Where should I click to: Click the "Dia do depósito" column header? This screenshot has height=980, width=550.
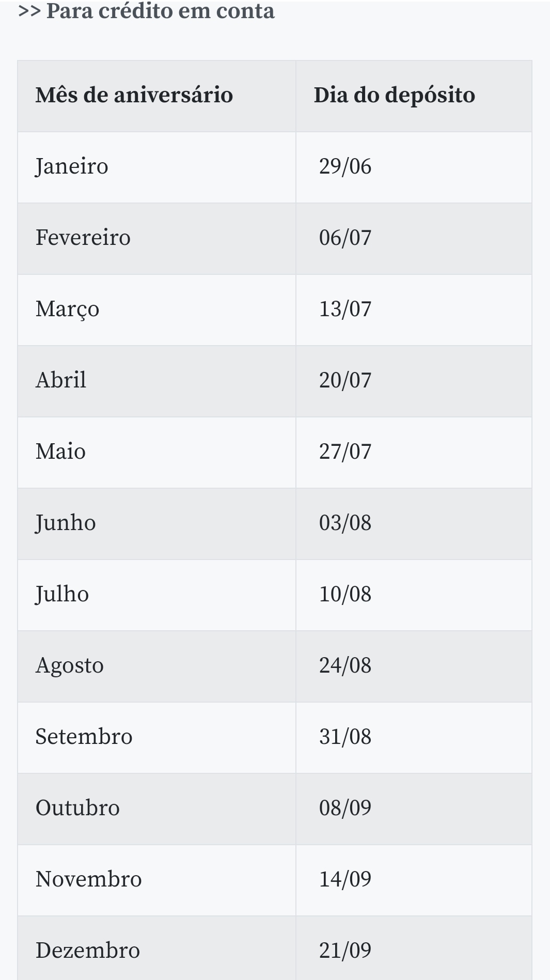pos(394,96)
